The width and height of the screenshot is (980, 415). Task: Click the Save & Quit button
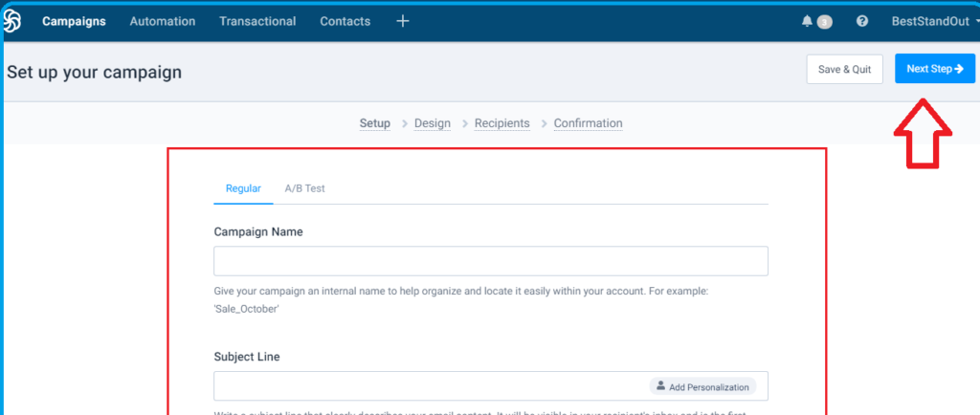pyautogui.click(x=844, y=69)
